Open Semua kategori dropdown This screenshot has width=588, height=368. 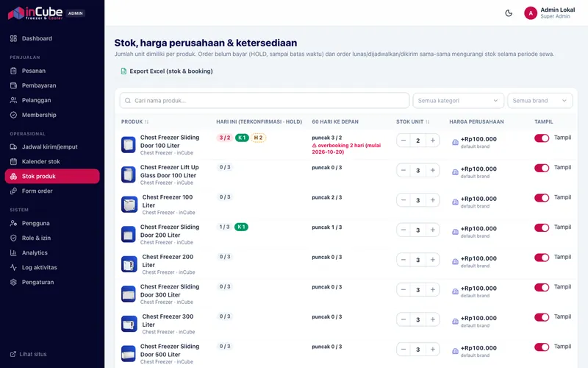click(x=458, y=101)
